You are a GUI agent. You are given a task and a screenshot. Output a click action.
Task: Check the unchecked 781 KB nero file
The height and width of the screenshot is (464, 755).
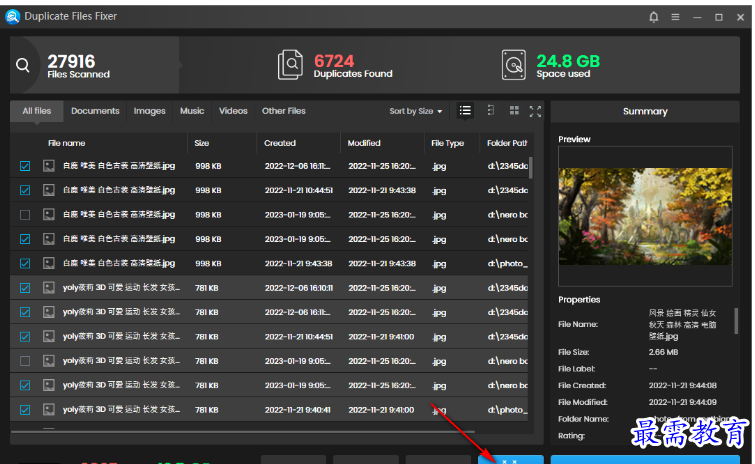[x=25, y=361]
